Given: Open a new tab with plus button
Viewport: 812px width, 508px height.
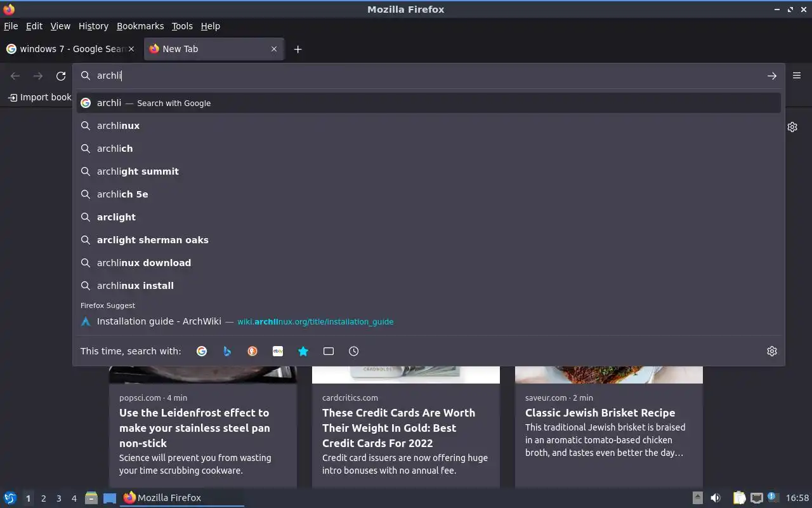Looking at the screenshot, I should tap(298, 49).
